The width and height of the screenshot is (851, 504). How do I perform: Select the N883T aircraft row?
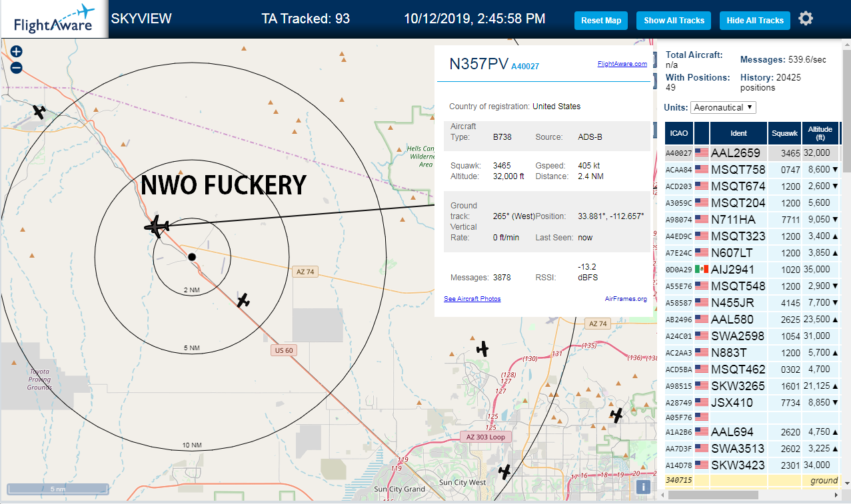click(752, 353)
